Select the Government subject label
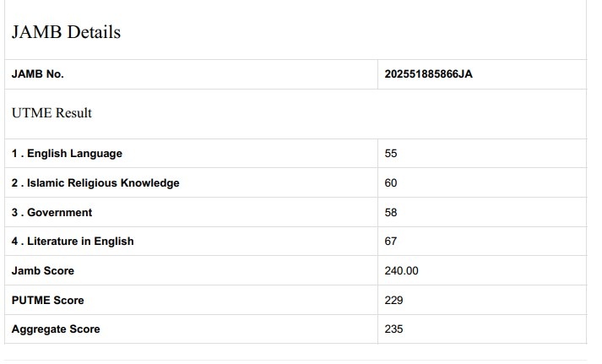Viewport: 602px width, 364px height. [52, 213]
